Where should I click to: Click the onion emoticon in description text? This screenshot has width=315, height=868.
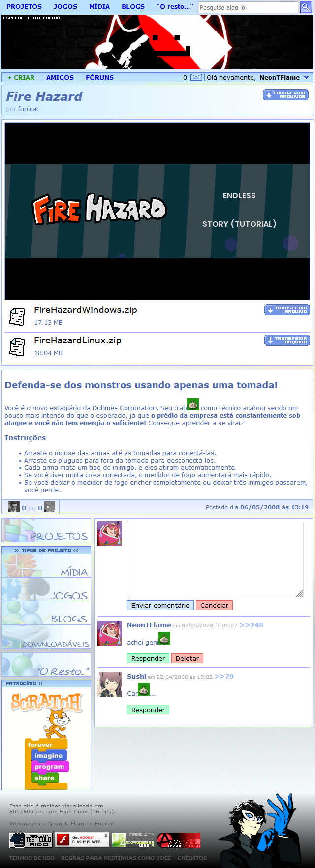click(x=193, y=404)
